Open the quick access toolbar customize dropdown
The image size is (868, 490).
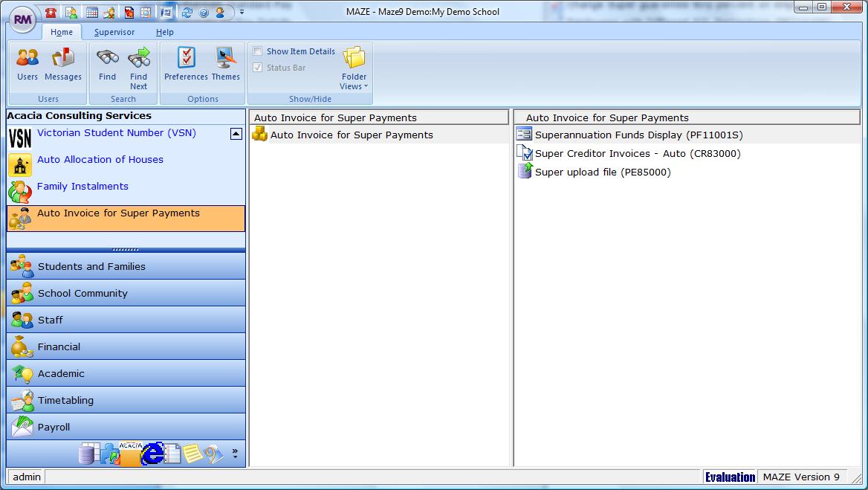(x=242, y=12)
